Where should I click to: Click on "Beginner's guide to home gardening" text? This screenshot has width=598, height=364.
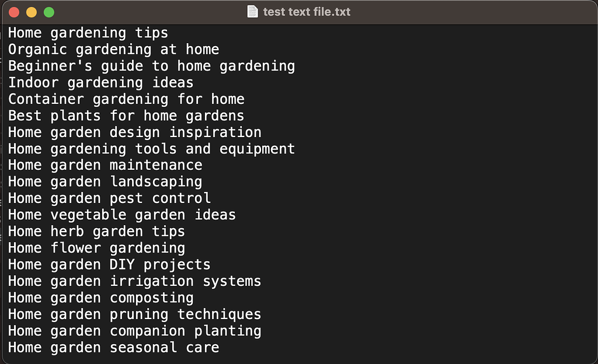click(151, 66)
